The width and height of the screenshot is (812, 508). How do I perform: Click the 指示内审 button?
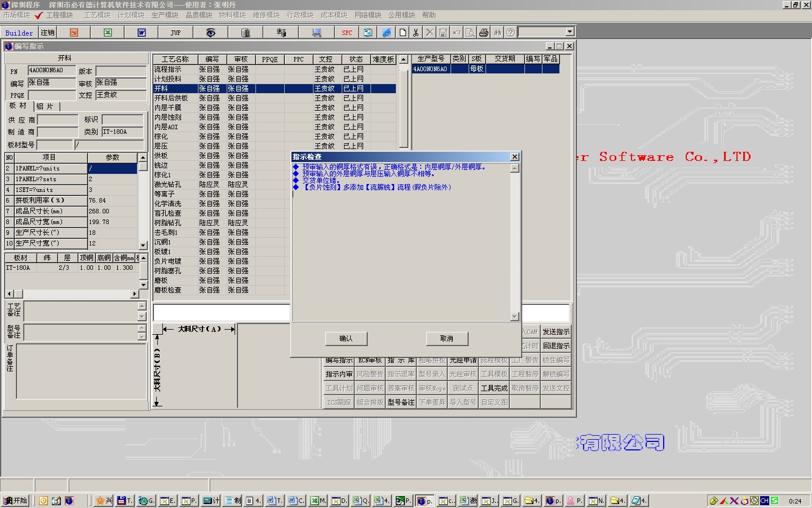[x=339, y=374]
